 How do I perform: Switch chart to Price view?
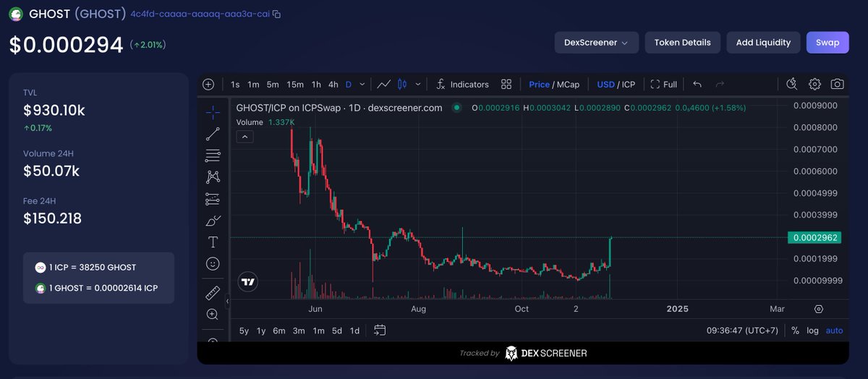click(539, 85)
